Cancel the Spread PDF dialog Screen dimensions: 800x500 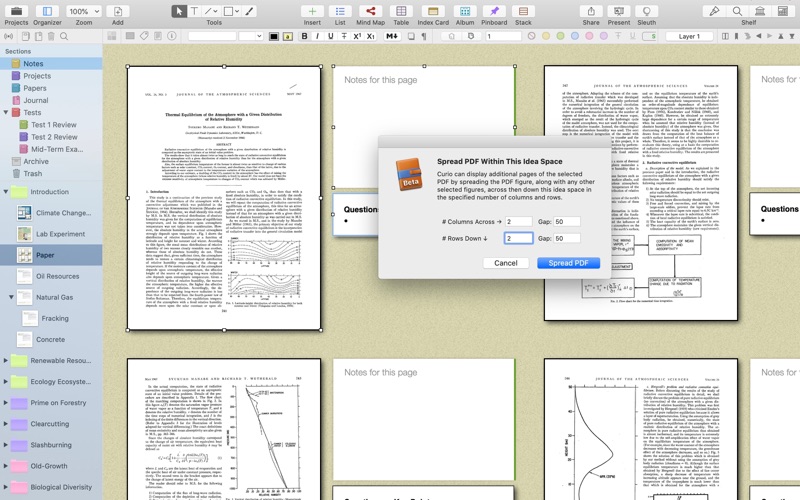(506, 263)
